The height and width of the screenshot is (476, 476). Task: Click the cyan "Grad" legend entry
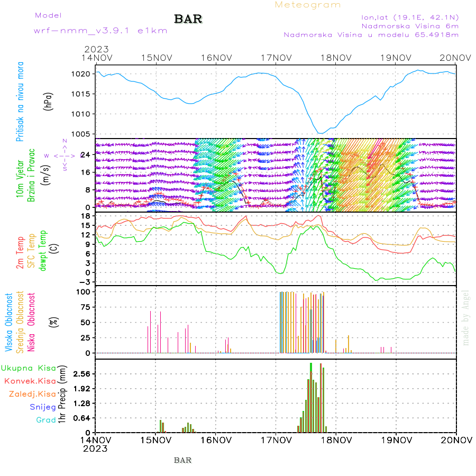[x=46, y=420]
